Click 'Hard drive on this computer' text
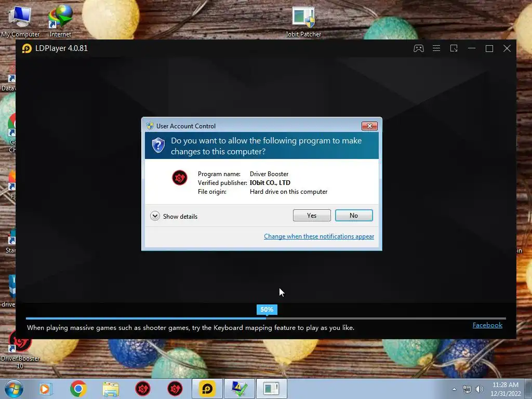Viewport: 532px width, 399px height. pyautogui.click(x=289, y=192)
